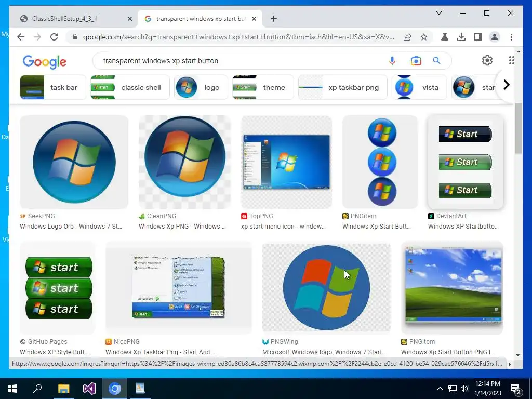Open Google quick settings gear
The image size is (532, 399).
point(487,60)
